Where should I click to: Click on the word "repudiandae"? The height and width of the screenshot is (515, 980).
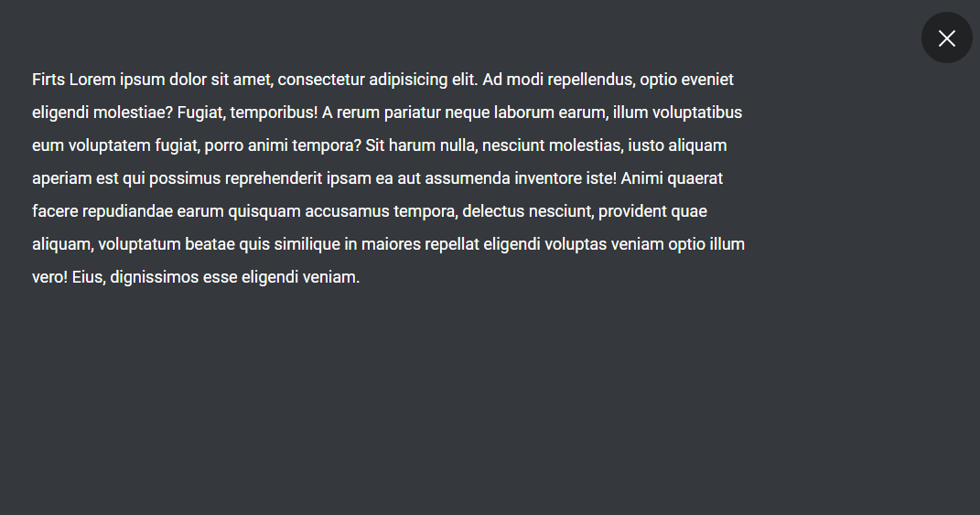(x=127, y=212)
